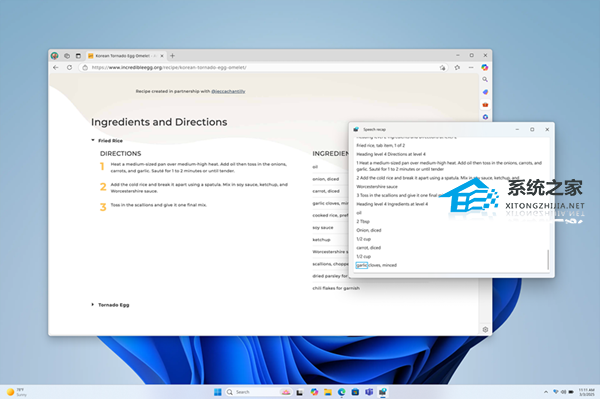This screenshot has width=600, height=399.
Task: Maximize the Speech recap window
Action: coord(532,129)
